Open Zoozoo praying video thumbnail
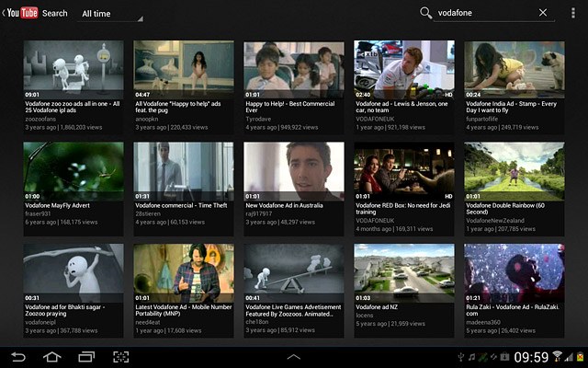588x368 pixels. (73, 273)
